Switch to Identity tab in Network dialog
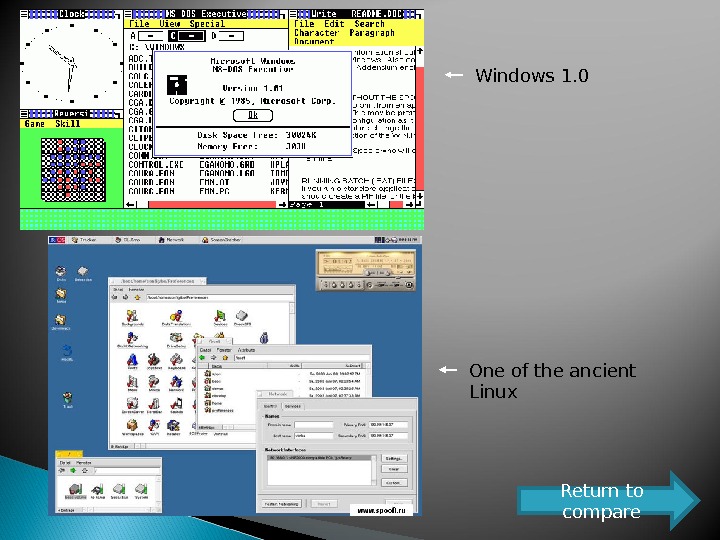The width and height of the screenshot is (720, 540). coord(270,406)
